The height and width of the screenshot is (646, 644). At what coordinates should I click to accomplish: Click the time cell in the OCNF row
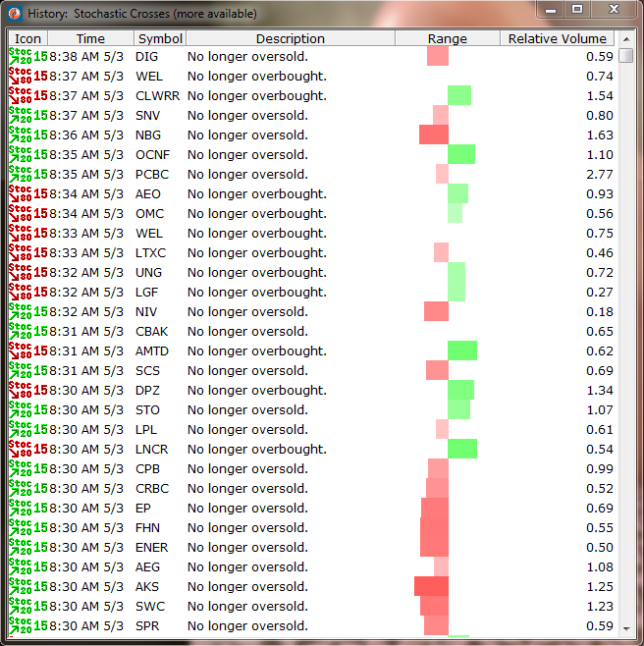(x=86, y=154)
